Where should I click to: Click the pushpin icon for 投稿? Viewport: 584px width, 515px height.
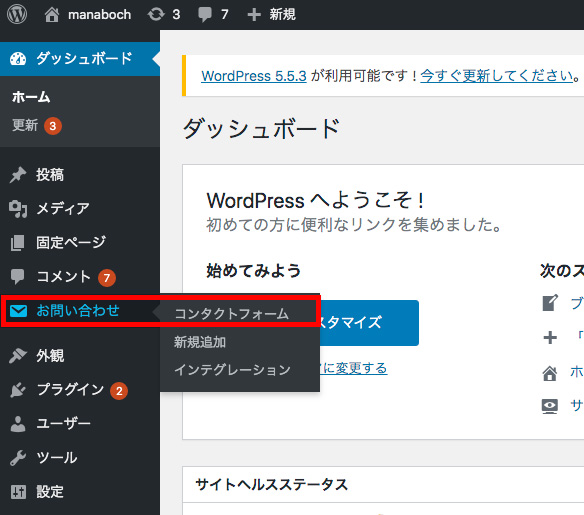pyautogui.click(x=18, y=175)
